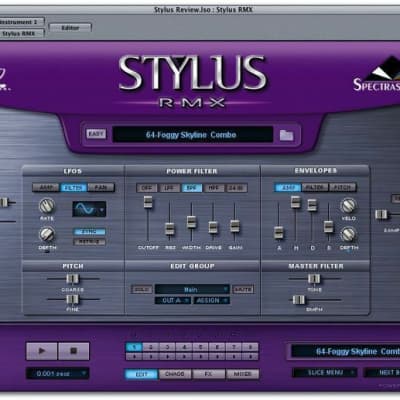Click the Master Filter Tone slider
This screenshot has height=400, width=400.
[x=314, y=279]
